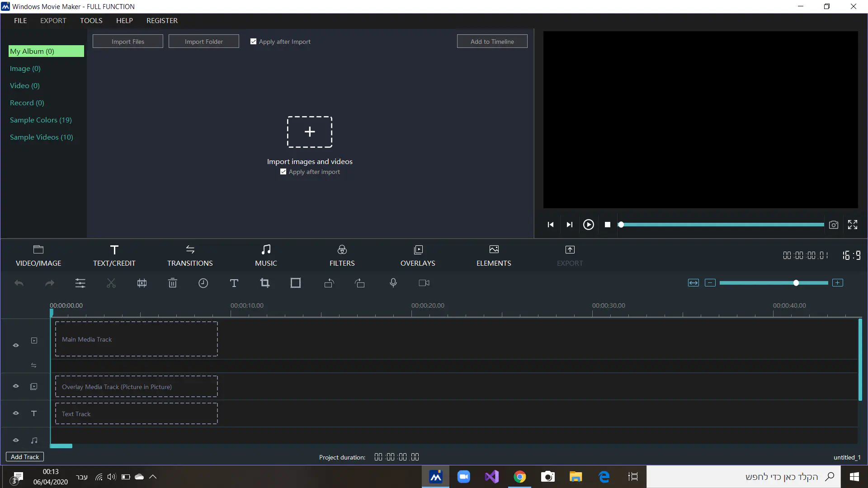Screen dimensions: 868x488
Task: Click the crop tool icon
Action: [x=265, y=283]
